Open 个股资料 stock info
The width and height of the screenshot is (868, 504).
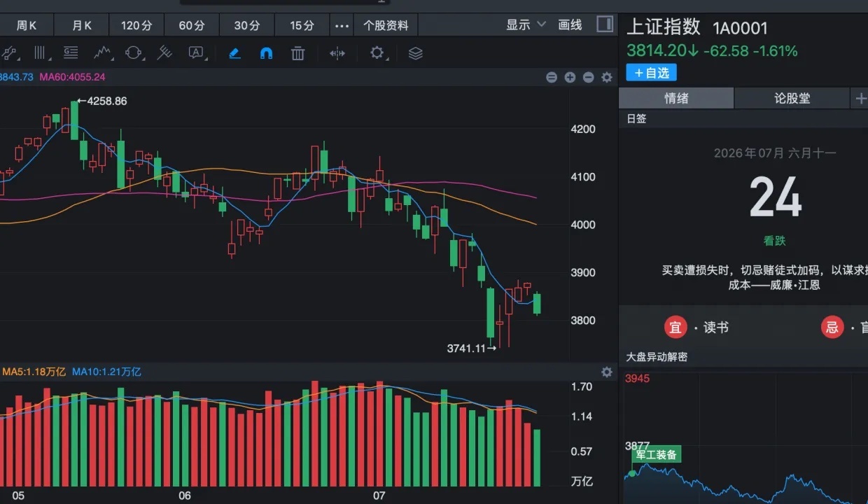click(x=386, y=25)
